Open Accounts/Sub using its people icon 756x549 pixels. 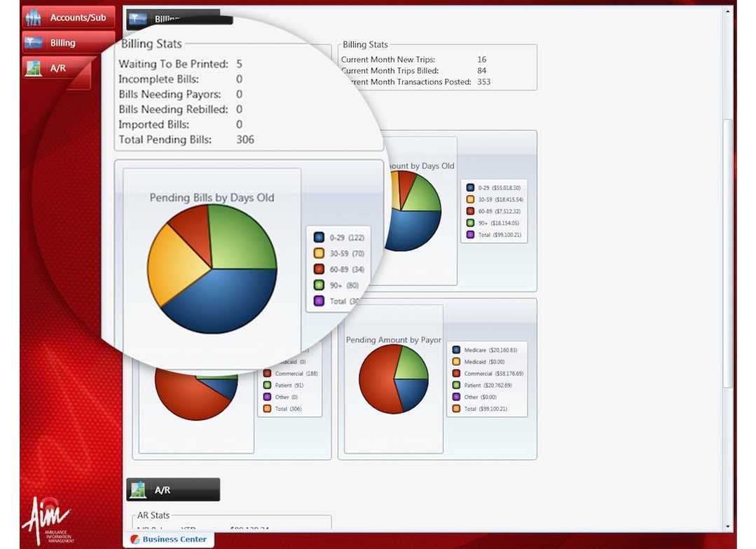point(35,17)
